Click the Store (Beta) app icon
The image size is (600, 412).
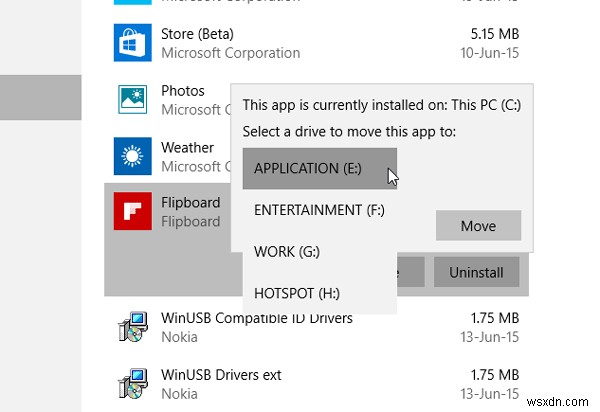point(132,42)
